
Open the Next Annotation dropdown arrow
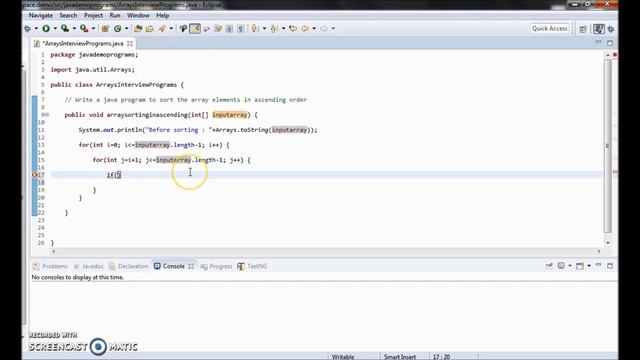264,29
